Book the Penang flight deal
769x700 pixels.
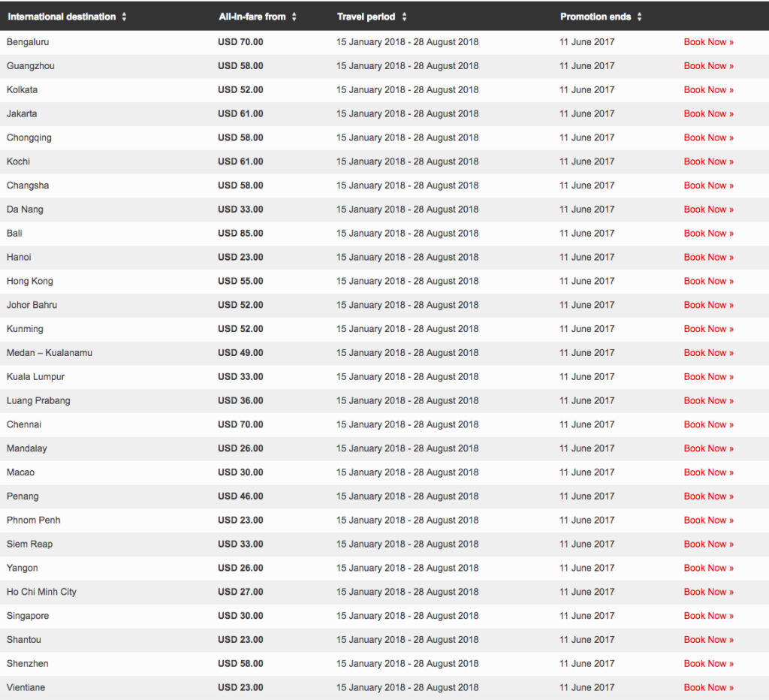click(708, 496)
